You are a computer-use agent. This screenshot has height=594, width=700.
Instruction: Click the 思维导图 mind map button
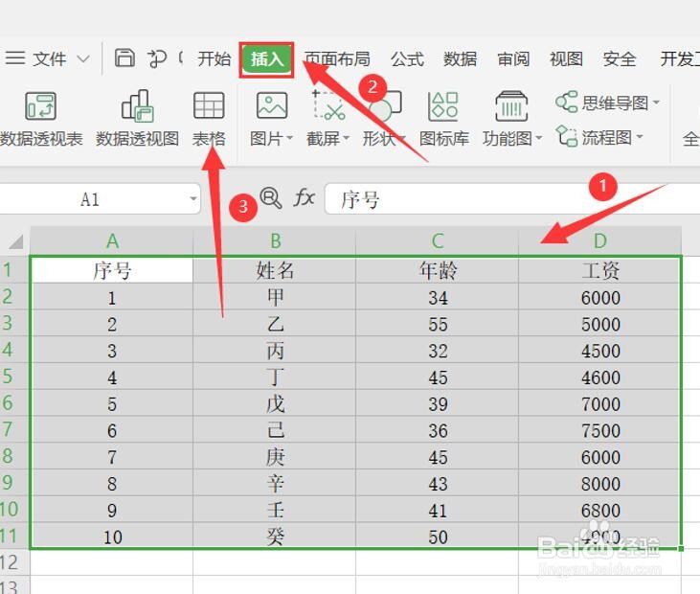[x=602, y=103]
